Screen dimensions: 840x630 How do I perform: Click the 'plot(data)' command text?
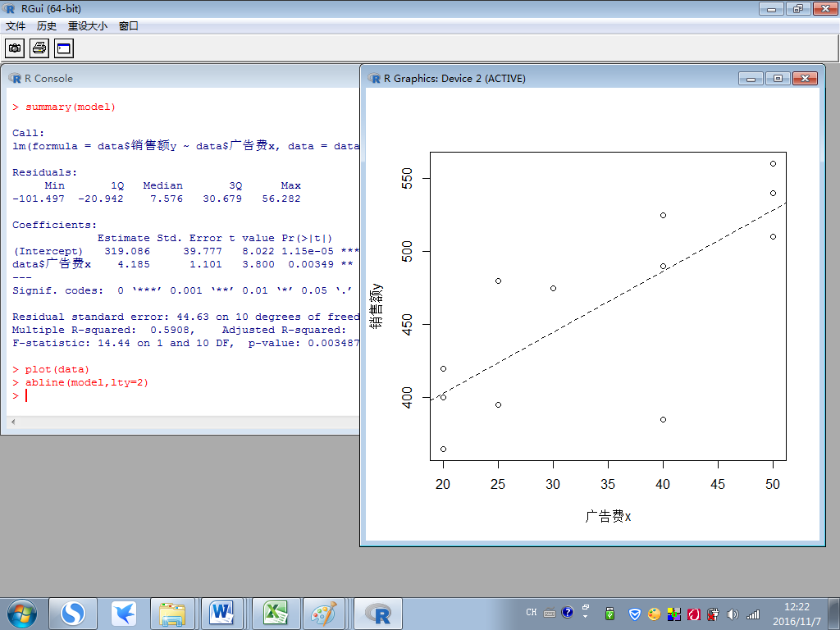(x=57, y=370)
